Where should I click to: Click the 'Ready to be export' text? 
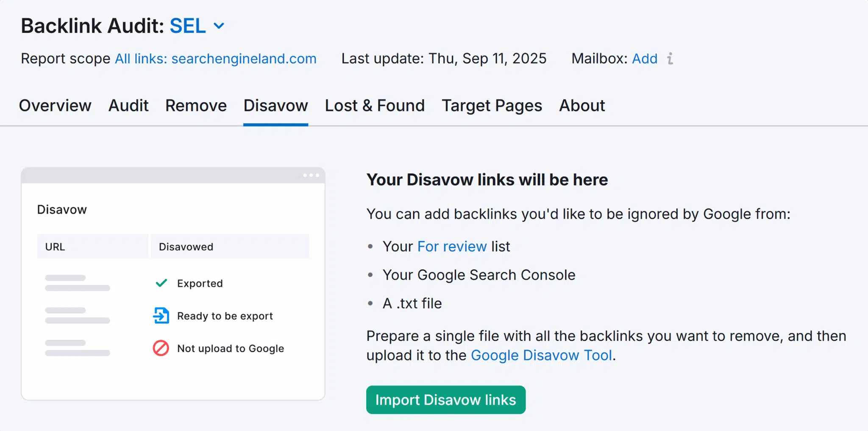click(x=225, y=316)
